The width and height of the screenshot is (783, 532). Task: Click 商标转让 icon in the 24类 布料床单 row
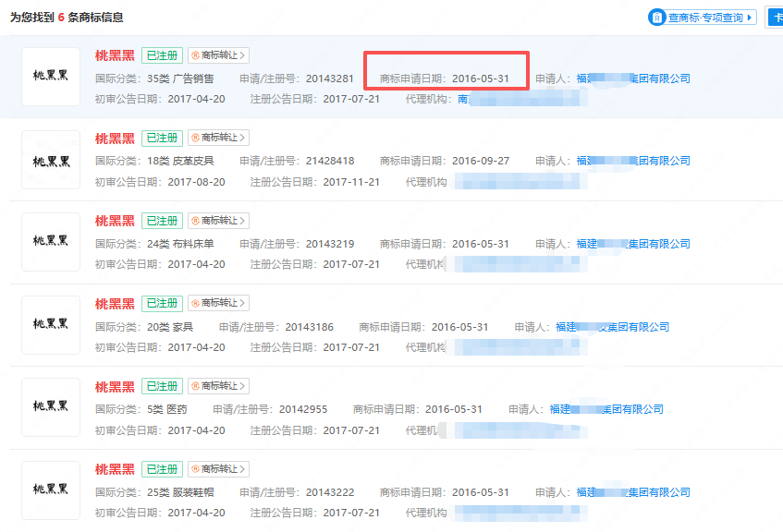point(194,221)
